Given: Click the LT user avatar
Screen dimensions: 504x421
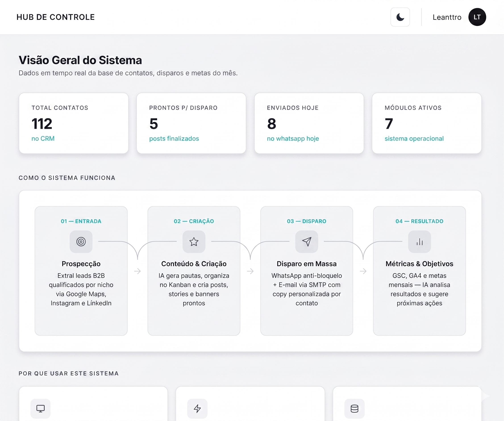Looking at the screenshot, I should tap(477, 17).
